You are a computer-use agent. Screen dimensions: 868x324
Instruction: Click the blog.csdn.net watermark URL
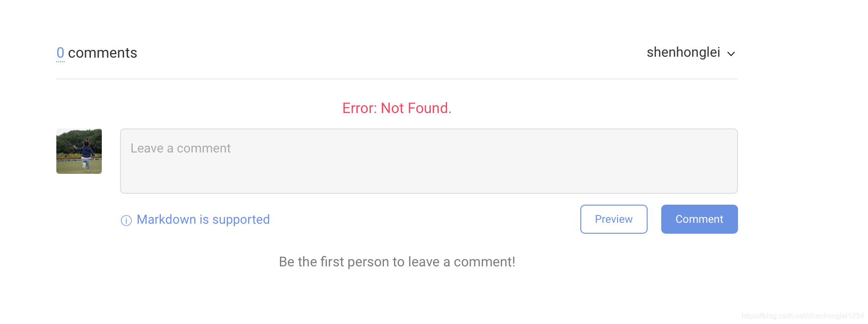(x=802, y=316)
